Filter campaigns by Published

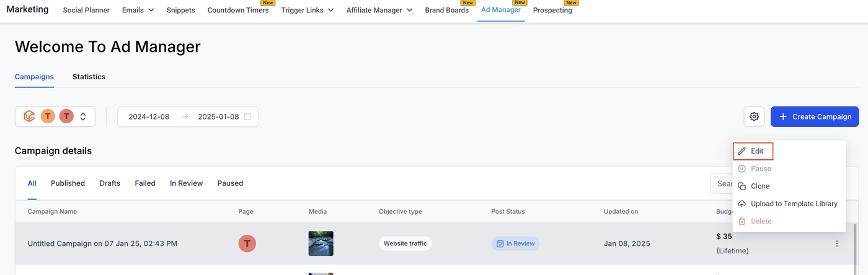[x=68, y=183]
